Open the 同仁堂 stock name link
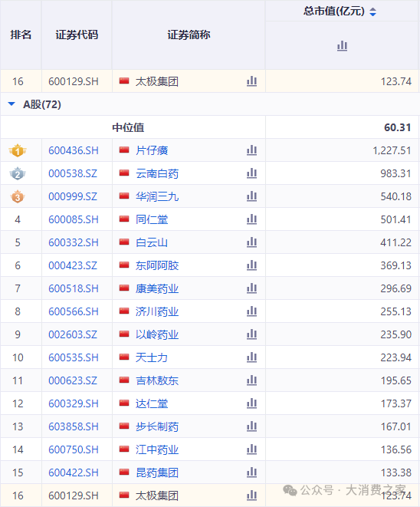Image resolution: width=420 pixels, height=507 pixels. (x=152, y=219)
